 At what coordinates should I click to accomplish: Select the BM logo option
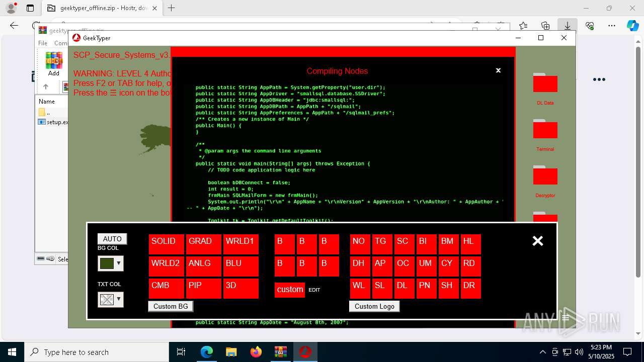pos(449,244)
